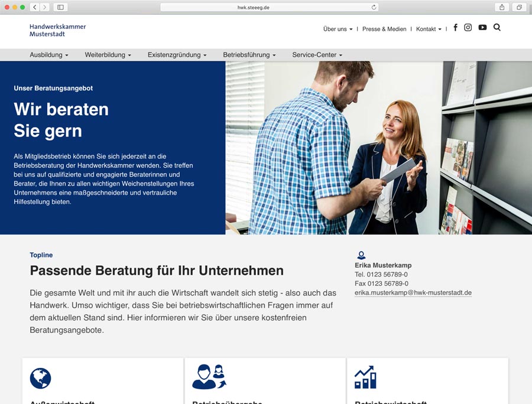Expand the Kontakt dropdown in header
The width and height of the screenshot is (532, 404).
pos(429,29)
